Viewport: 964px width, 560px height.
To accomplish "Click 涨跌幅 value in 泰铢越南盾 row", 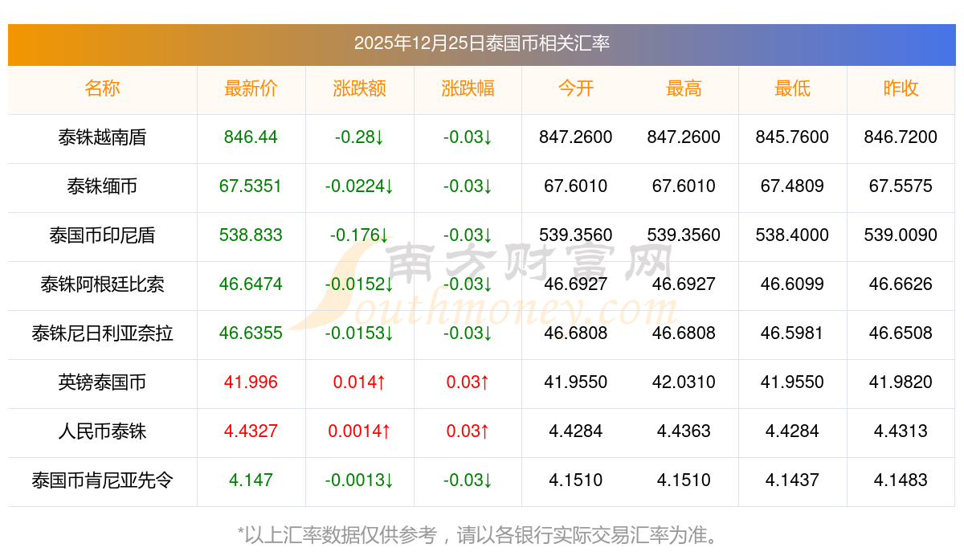I will [468, 137].
